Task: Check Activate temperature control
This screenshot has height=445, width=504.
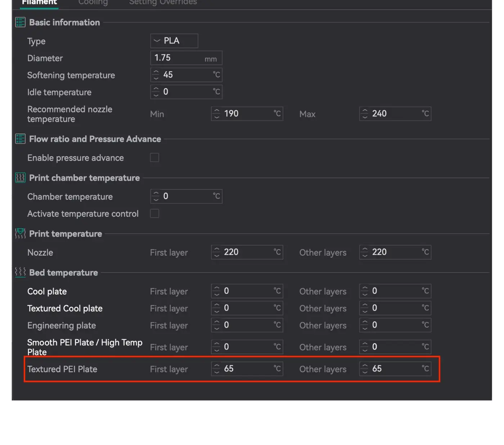Action: [x=154, y=213]
